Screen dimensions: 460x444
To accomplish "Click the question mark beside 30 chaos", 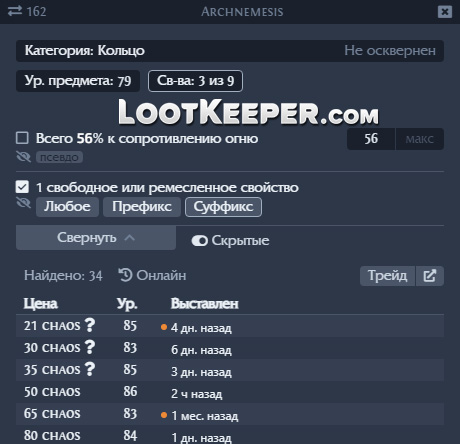I will 90,347.
